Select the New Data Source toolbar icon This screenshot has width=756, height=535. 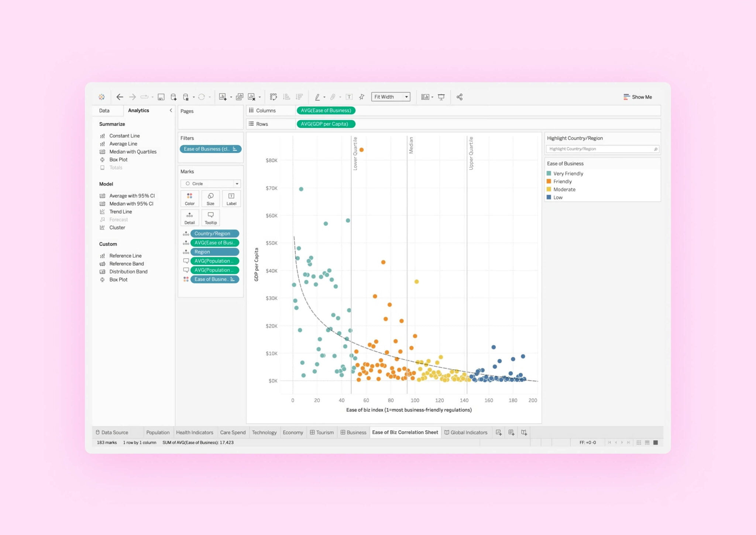point(173,97)
